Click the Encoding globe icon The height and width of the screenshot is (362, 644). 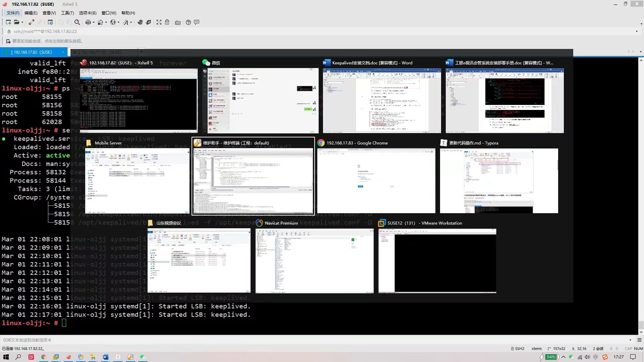[x=113, y=22]
